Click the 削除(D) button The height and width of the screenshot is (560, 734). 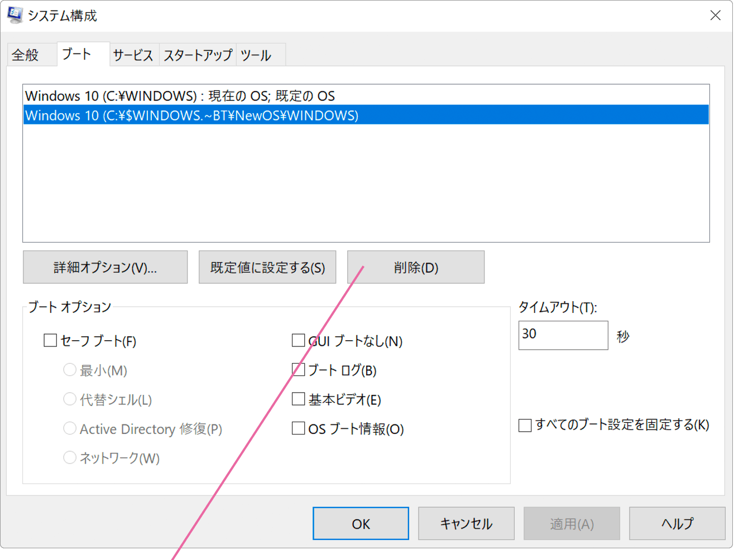(x=416, y=267)
